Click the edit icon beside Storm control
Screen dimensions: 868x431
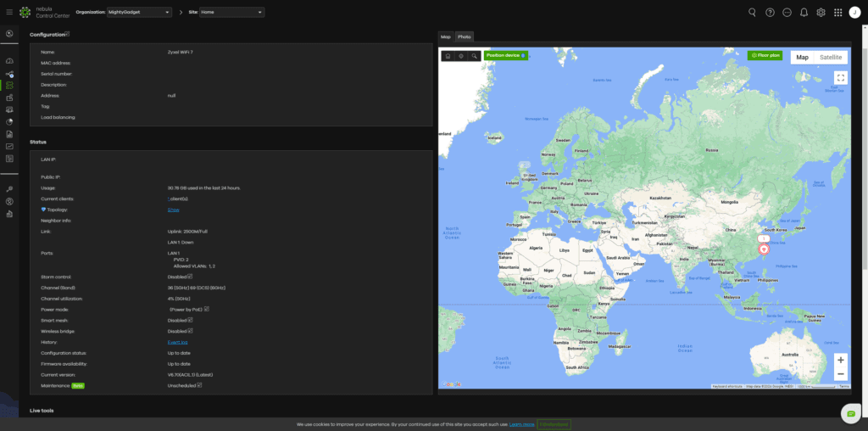(x=190, y=276)
